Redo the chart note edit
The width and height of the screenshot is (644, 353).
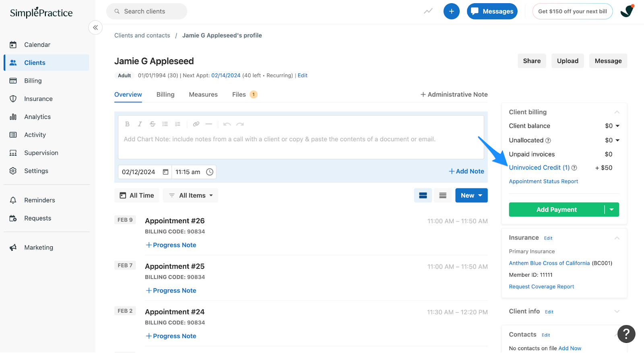[x=240, y=124]
